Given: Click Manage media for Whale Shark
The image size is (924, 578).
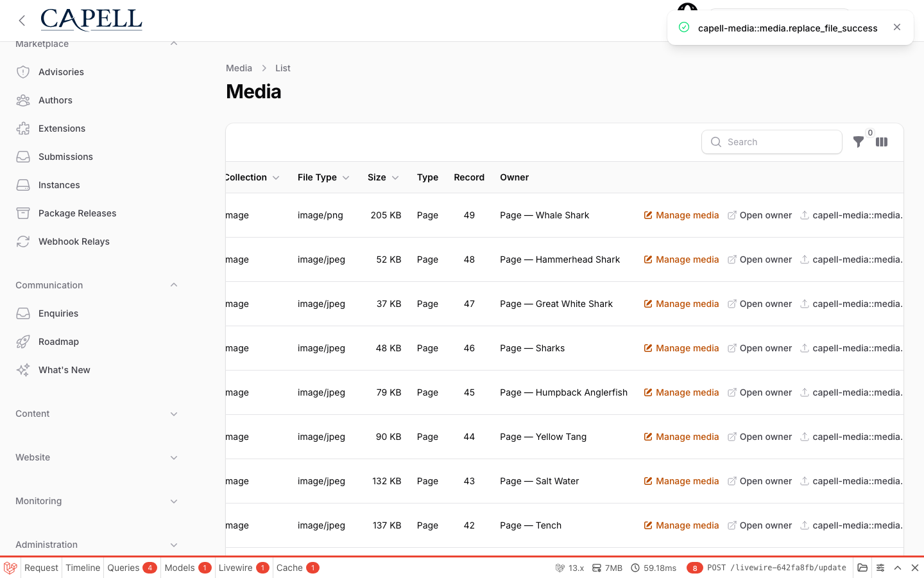Looking at the screenshot, I should (681, 215).
